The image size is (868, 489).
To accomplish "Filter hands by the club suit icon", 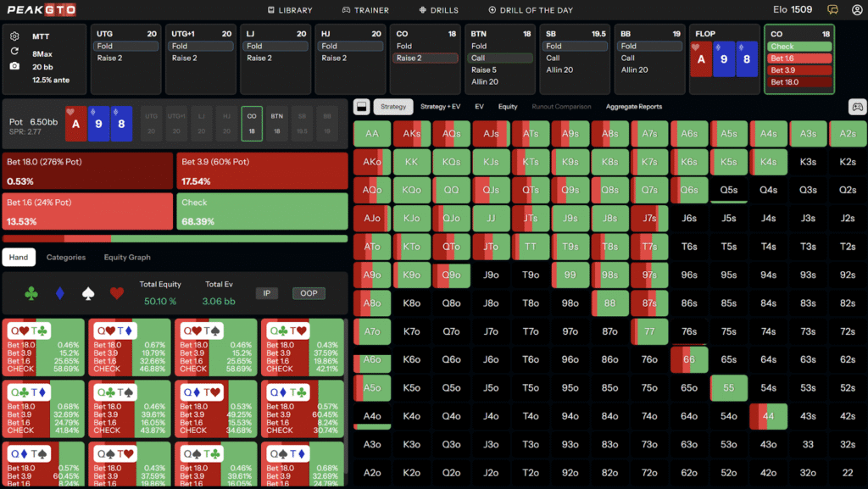I will pyautogui.click(x=31, y=293).
